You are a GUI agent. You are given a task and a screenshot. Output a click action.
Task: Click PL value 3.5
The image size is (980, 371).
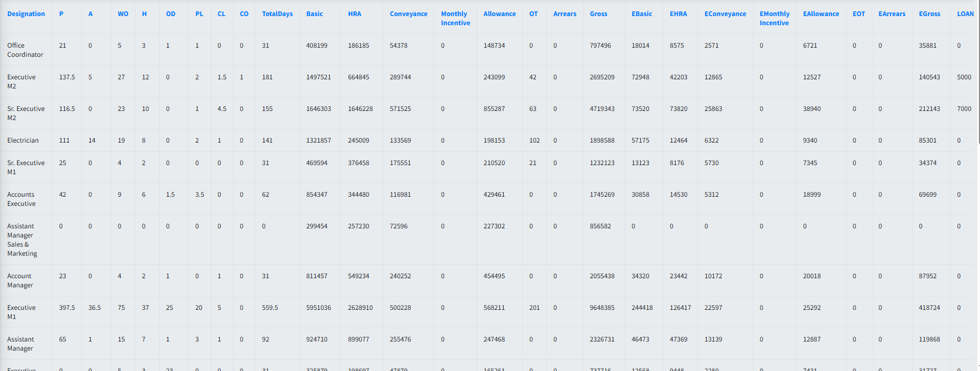(199, 195)
